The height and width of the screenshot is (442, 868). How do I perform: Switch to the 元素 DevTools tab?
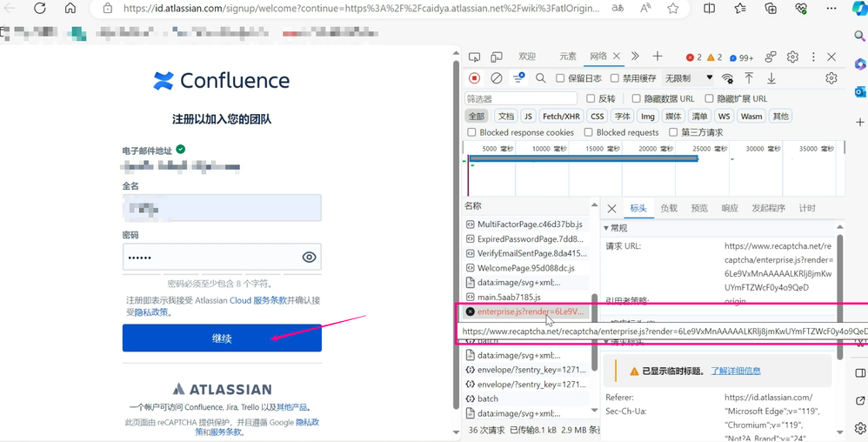pos(567,57)
